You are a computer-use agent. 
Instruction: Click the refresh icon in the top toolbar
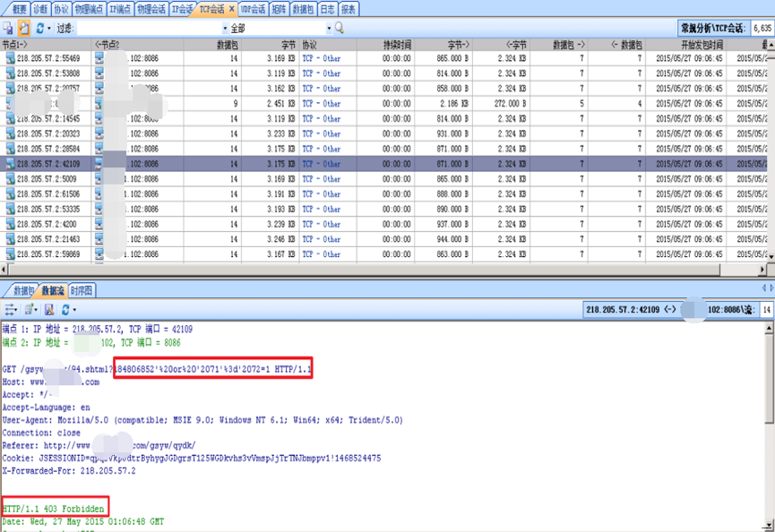39,29
